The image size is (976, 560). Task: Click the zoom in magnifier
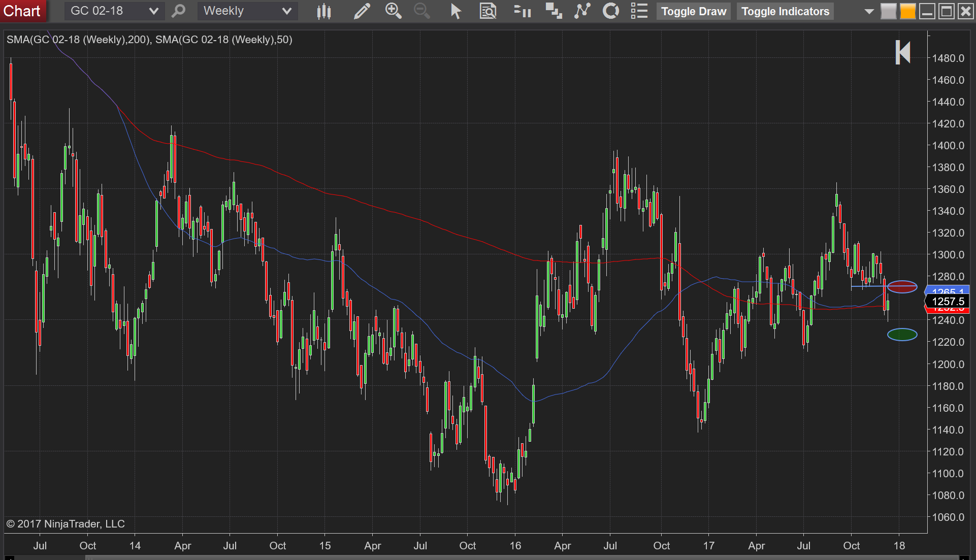393,11
